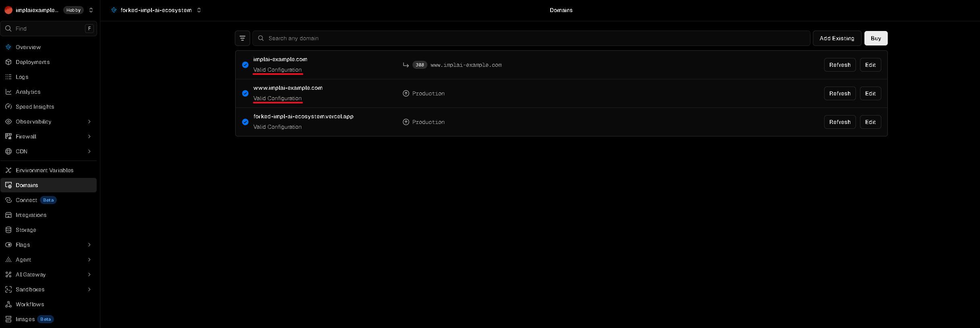Image resolution: width=980 pixels, height=328 pixels.
Task: Open the project switcher beside forked-impl-ai-ecosystem
Action: click(x=199, y=10)
